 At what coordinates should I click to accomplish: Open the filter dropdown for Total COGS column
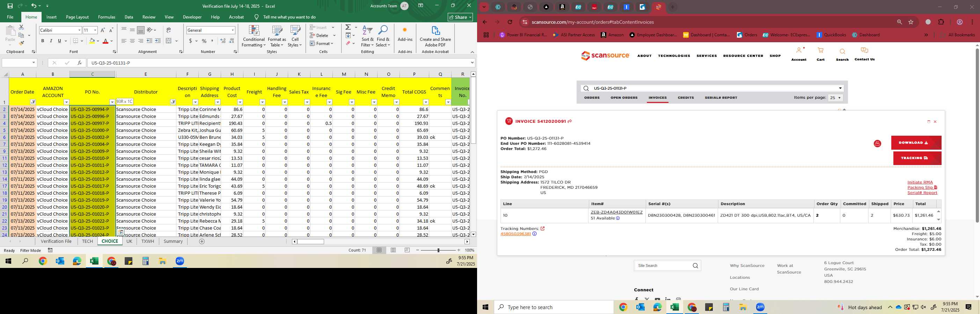(x=426, y=102)
